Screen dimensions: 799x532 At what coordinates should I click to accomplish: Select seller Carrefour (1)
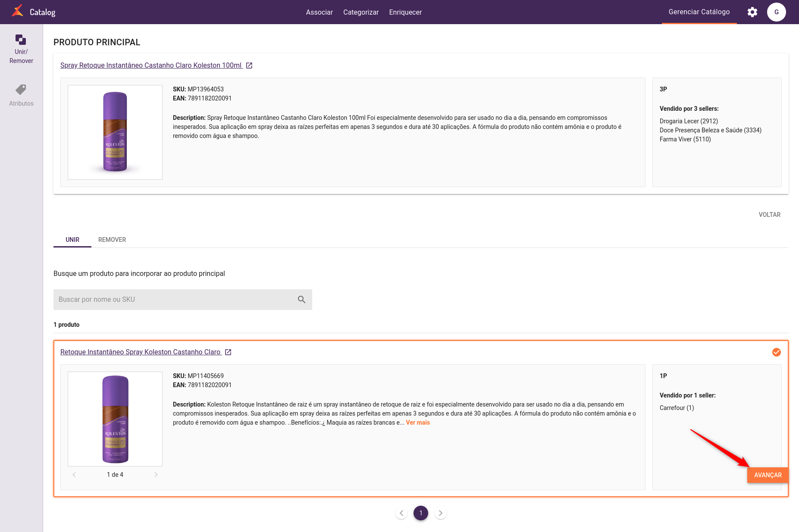(x=677, y=408)
